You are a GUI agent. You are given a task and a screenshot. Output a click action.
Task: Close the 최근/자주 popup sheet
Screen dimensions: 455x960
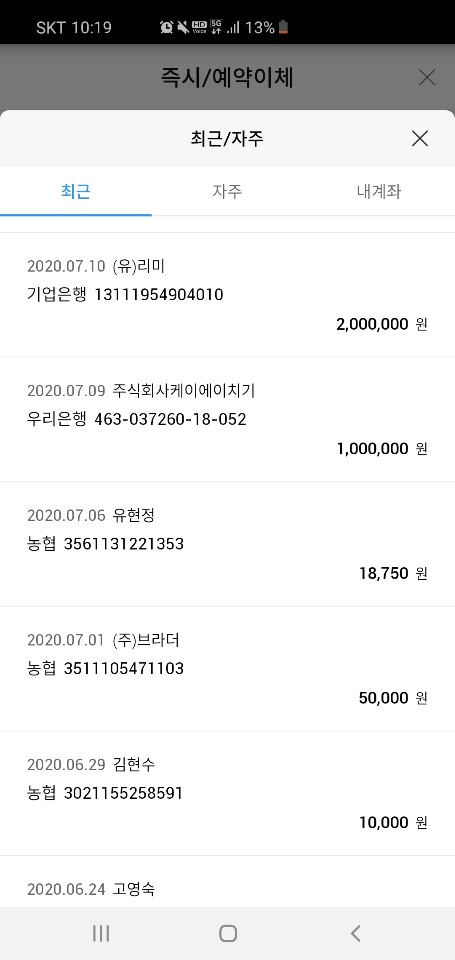coord(419,138)
